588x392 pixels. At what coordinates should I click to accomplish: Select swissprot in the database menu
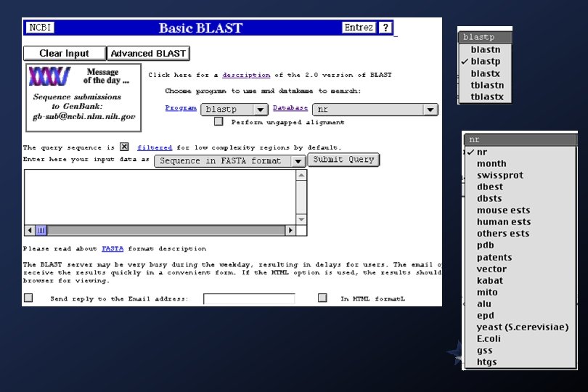[520, 175]
